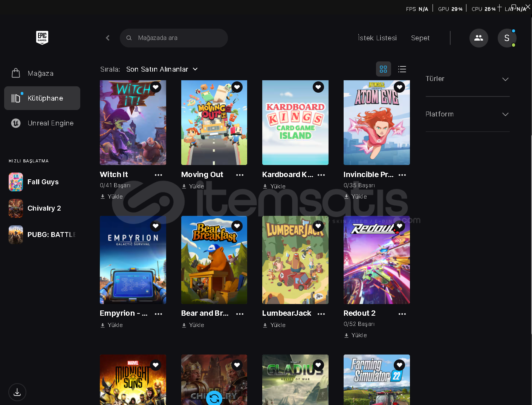Open the LumbearJack cover art
The width and height of the screenshot is (532, 405).
295,260
